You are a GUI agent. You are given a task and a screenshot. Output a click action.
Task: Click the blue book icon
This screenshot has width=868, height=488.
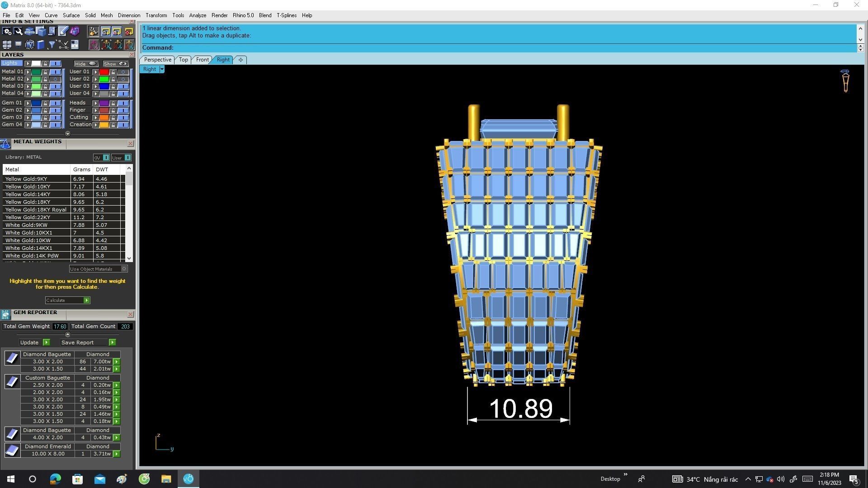pyautogui.click(x=41, y=45)
